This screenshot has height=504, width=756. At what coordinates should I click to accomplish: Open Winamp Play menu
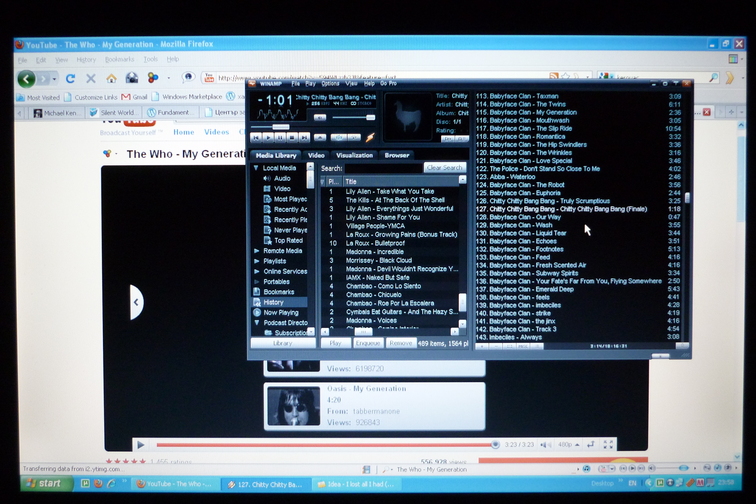(x=310, y=83)
